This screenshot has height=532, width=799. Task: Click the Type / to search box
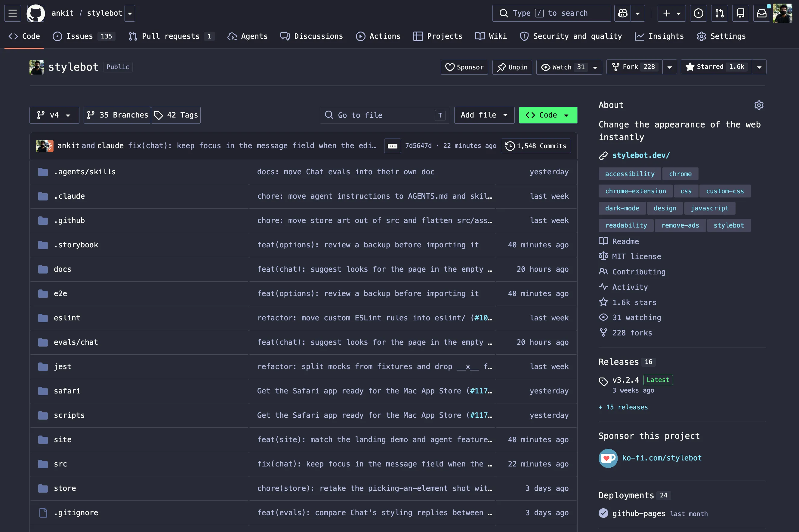552,13
